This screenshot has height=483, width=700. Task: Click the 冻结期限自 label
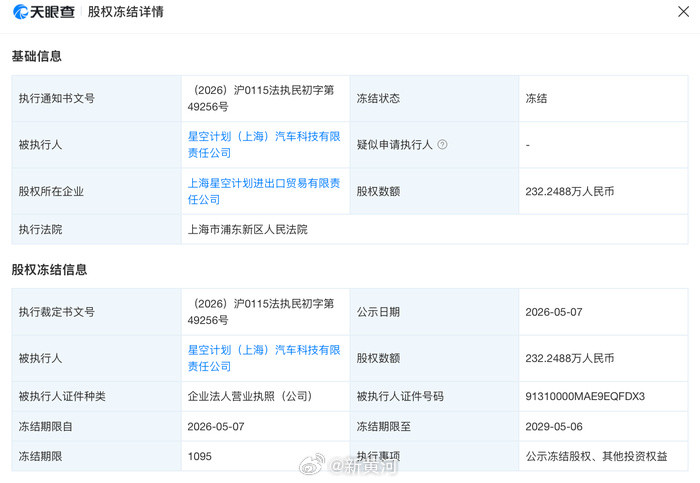[x=46, y=427]
